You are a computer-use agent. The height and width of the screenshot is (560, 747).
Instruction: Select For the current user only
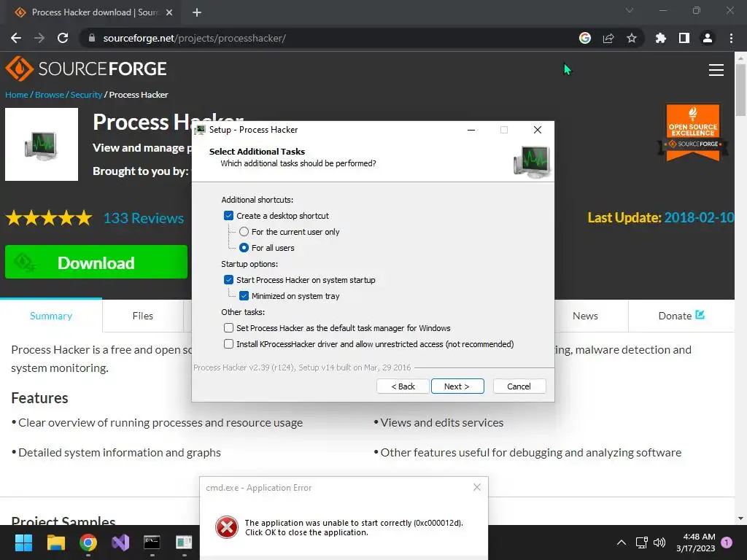[x=244, y=232]
